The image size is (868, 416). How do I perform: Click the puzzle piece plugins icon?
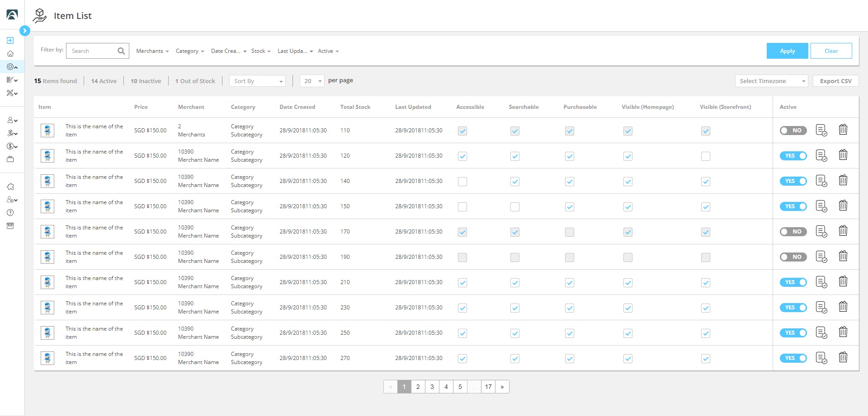click(x=10, y=187)
